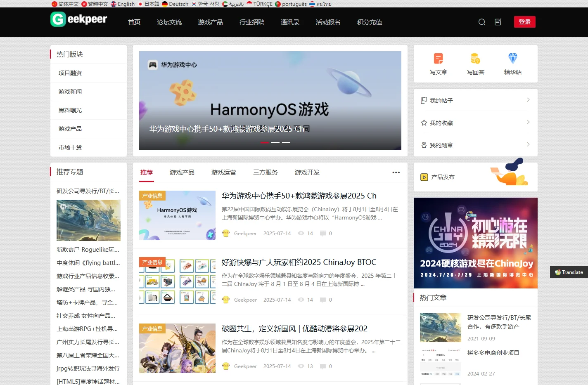Select the 简体中文 flag language
Screen dimensions: 588x385
pyautogui.click(x=65, y=4)
